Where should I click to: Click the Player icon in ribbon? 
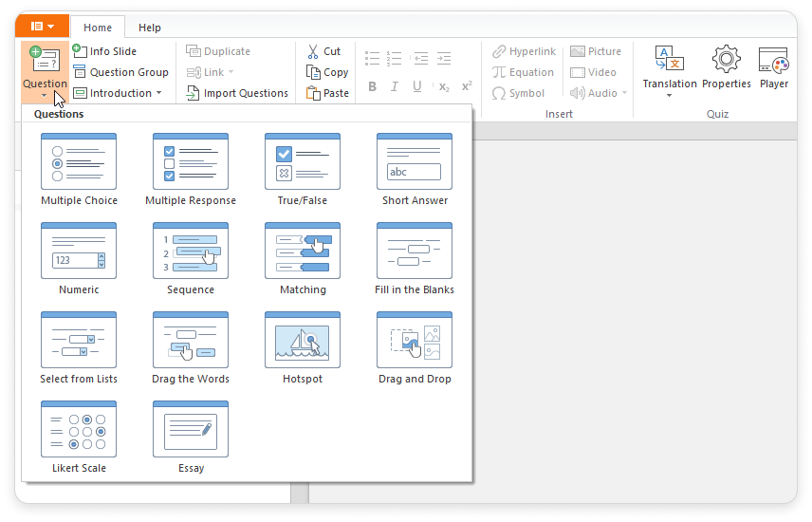tap(773, 67)
